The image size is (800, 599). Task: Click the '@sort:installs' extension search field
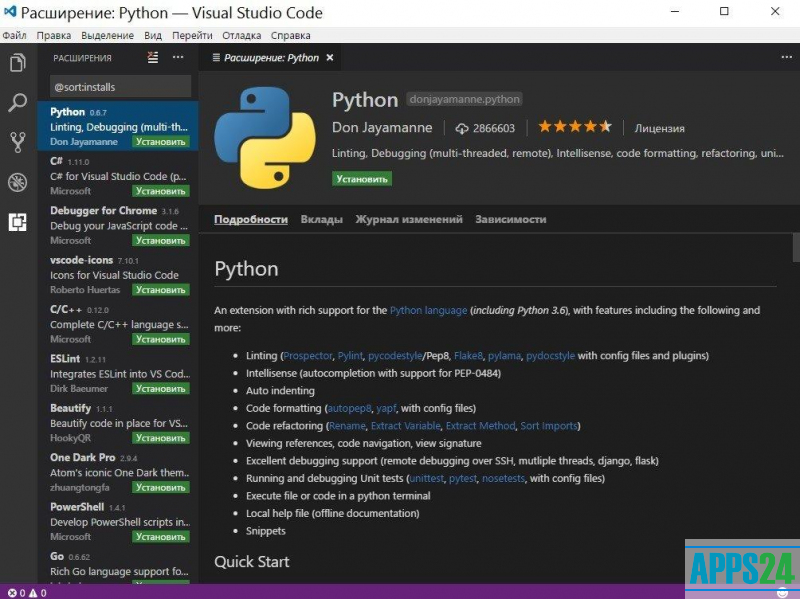coord(119,87)
